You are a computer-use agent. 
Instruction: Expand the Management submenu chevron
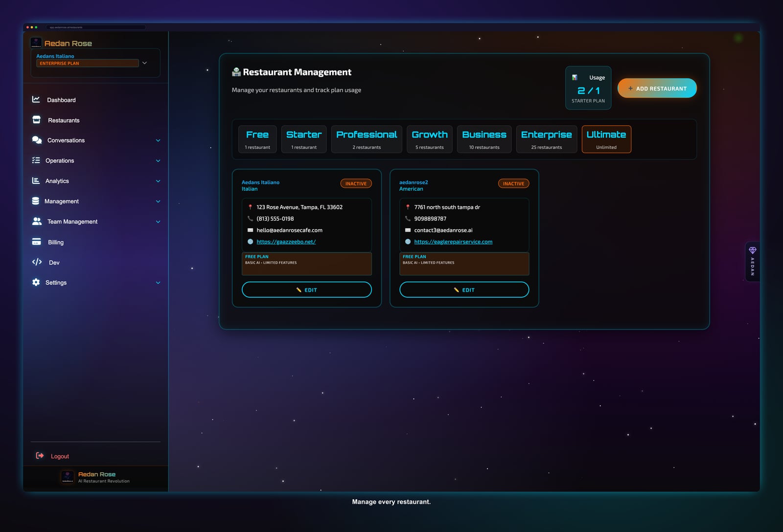158,201
